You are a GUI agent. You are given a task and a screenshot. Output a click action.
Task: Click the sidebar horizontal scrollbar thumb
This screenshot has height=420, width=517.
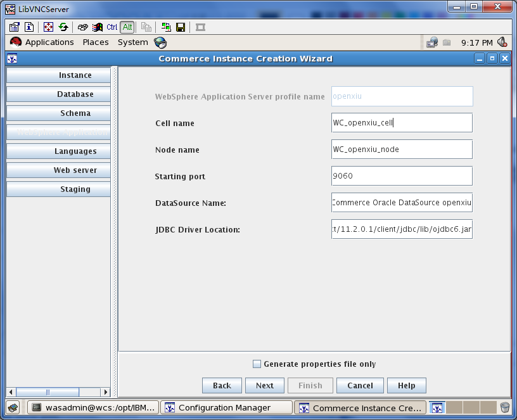coord(48,392)
